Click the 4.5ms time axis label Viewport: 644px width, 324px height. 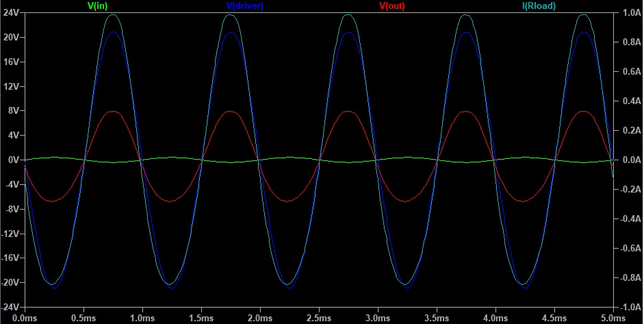tap(554, 319)
